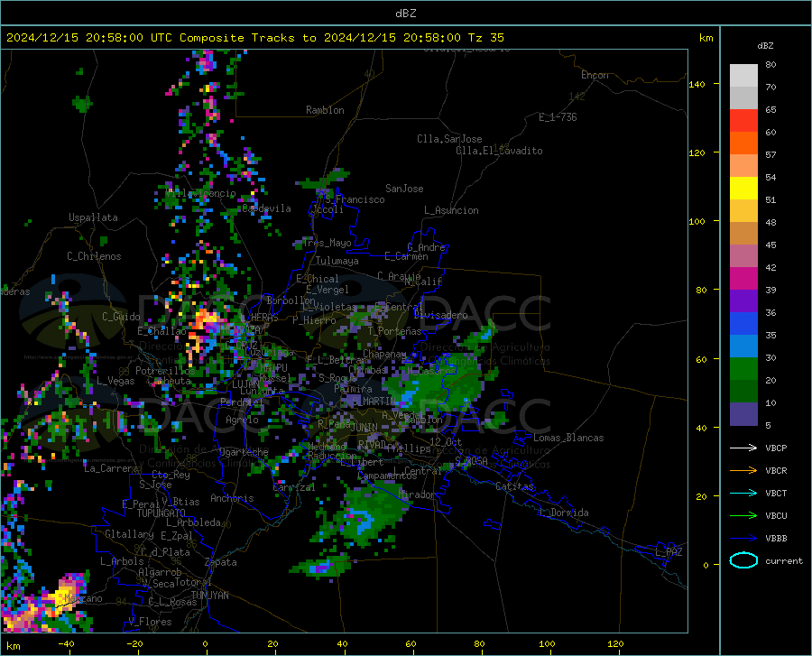The width and height of the screenshot is (812, 656).
Task: Click the 'Potrerillos' map label
Action: [165, 371]
